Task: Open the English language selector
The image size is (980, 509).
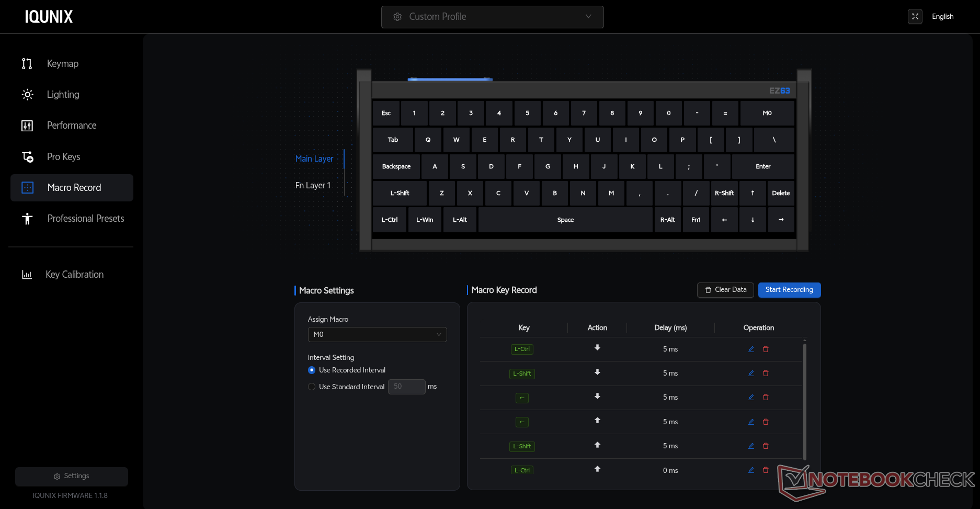Action: click(942, 17)
